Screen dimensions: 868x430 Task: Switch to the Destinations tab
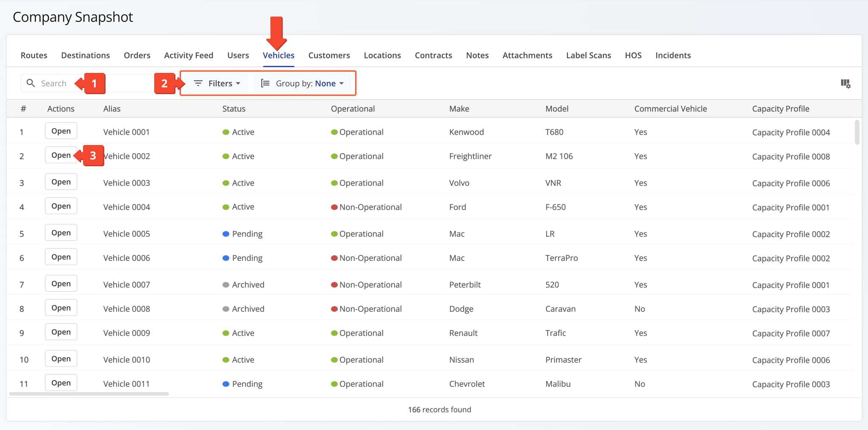pyautogui.click(x=86, y=55)
